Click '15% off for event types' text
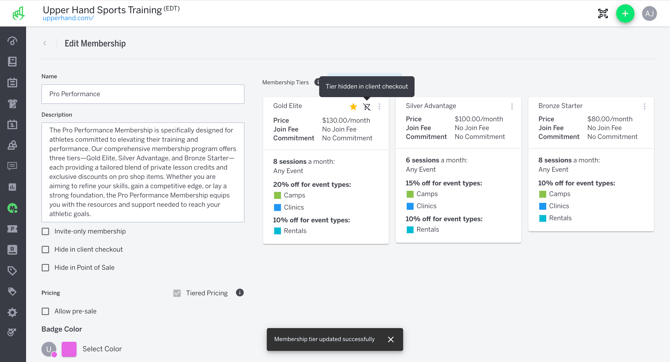The height and width of the screenshot is (362, 670). (x=444, y=183)
